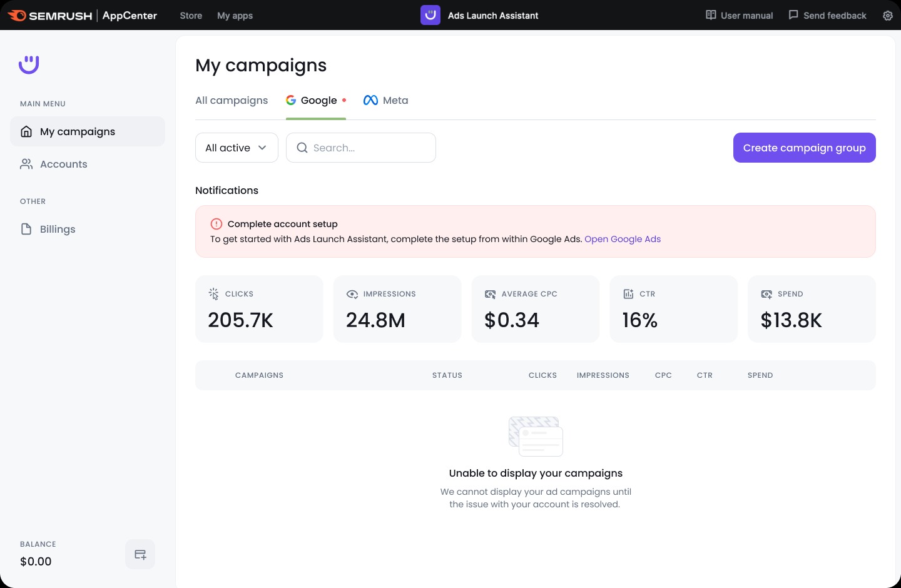Click the $13.8K spend value
This screenshot has width=901, height=588.
pos(792,320)
